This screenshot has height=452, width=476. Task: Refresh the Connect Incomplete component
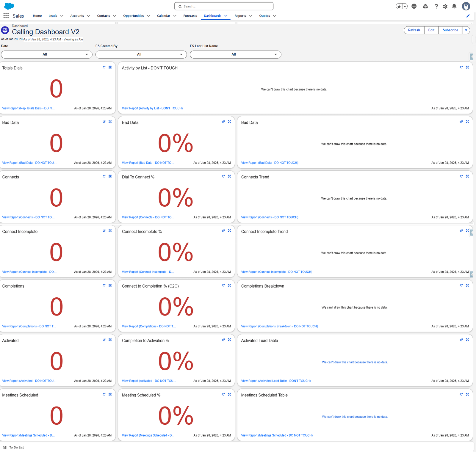[104, 231]
